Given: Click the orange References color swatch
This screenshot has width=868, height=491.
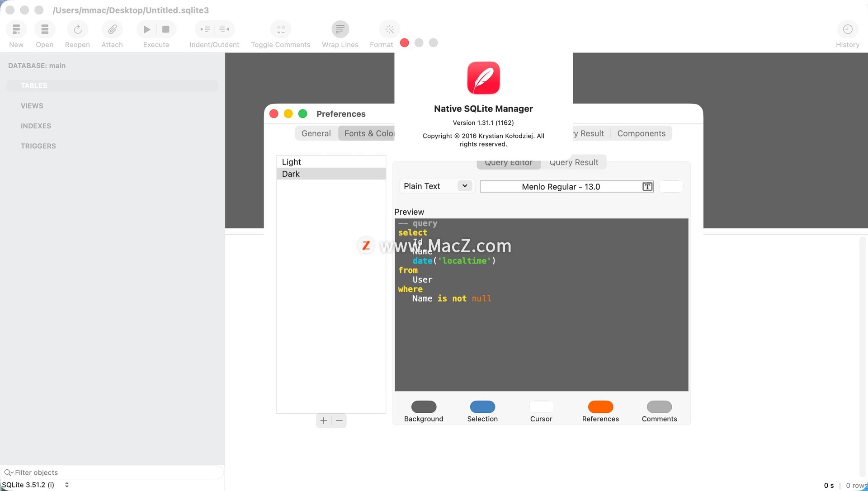Looking at the screenshot, I should point(600,407).
